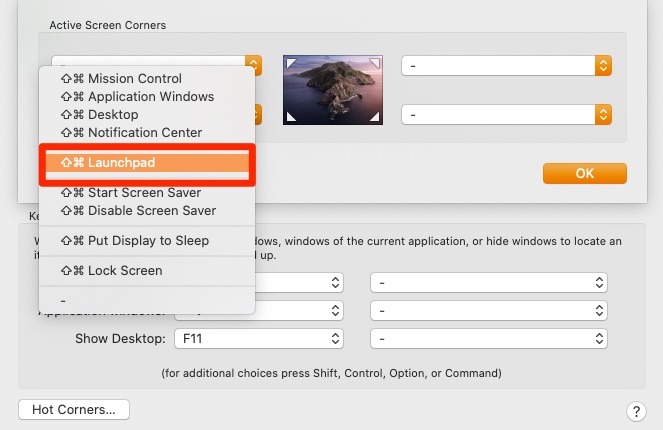Open the Show Desktop mouse shortcut dropdown
Image resolution: width=663 pixels, height=430 pixels.
(489, 339)
